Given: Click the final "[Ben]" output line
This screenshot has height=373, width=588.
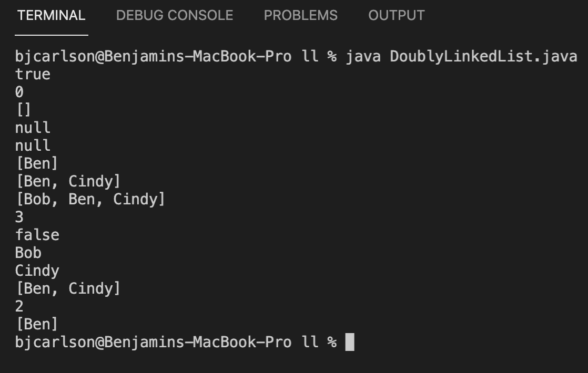Looking at the screenshot, I should 37,324.
